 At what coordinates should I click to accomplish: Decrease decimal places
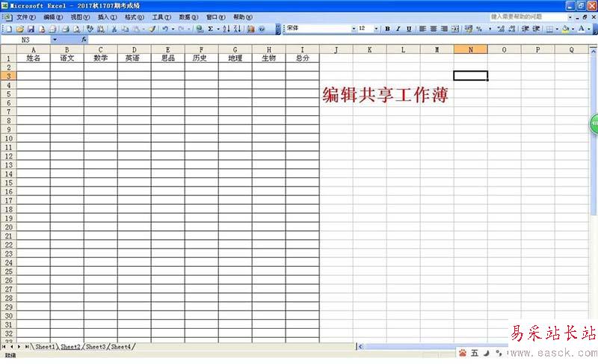[512, 28]
